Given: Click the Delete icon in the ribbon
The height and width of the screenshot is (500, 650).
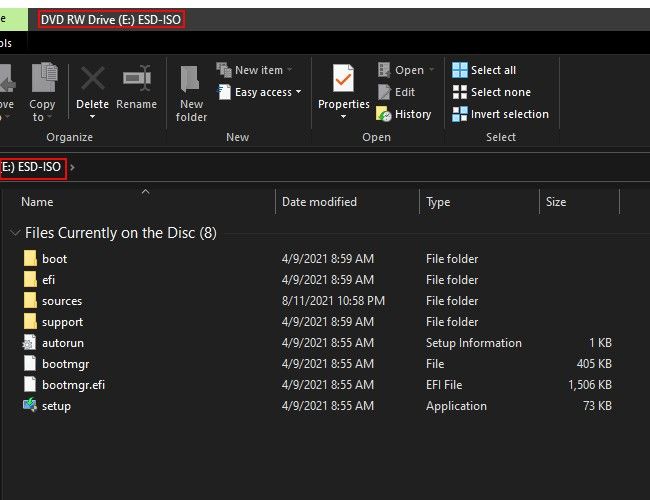Looking at the screenshot, I should [92, 80].
